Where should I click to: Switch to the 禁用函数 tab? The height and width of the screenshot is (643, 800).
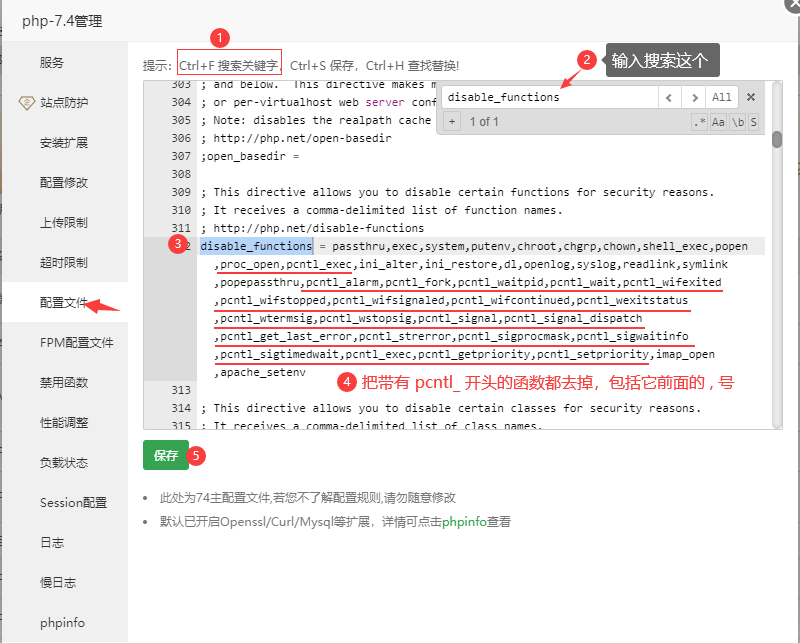tap(64, 382)
